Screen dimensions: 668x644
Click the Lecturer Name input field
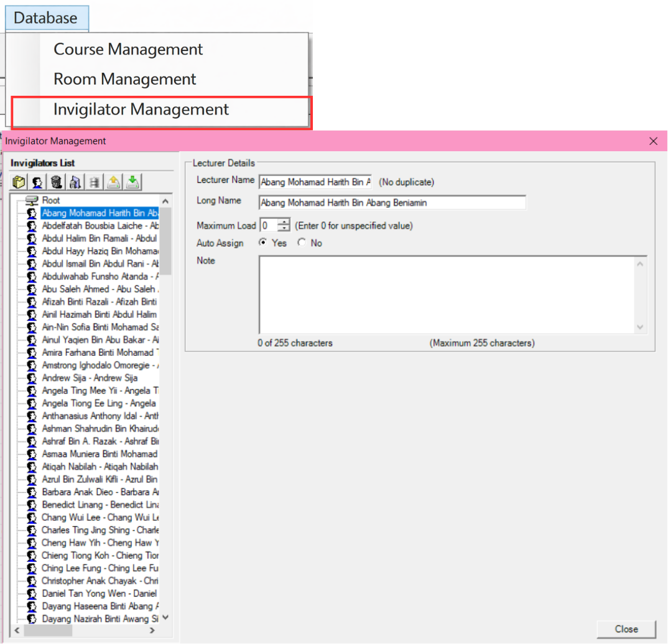[x=315, y=182]
